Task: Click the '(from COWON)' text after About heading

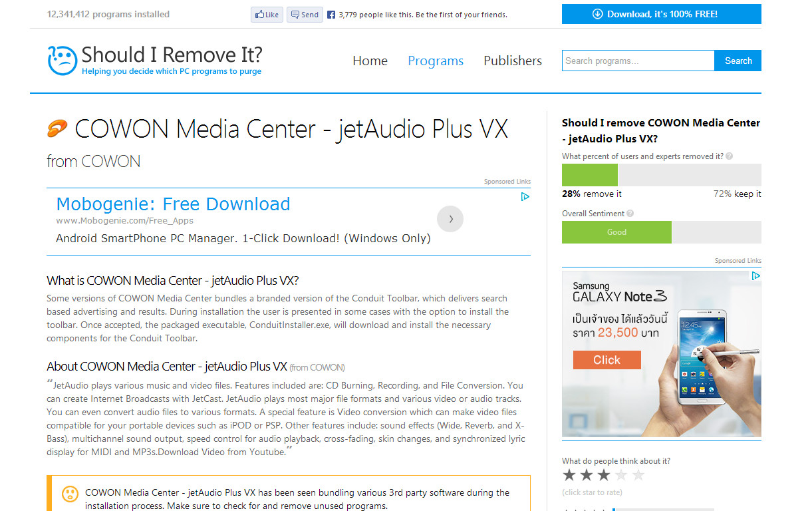Action: (x=317, y=367)
